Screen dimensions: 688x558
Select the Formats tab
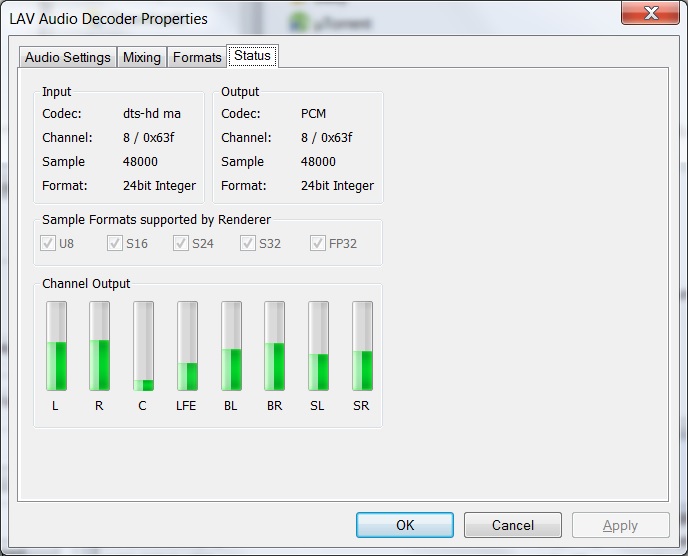point(197,57)
